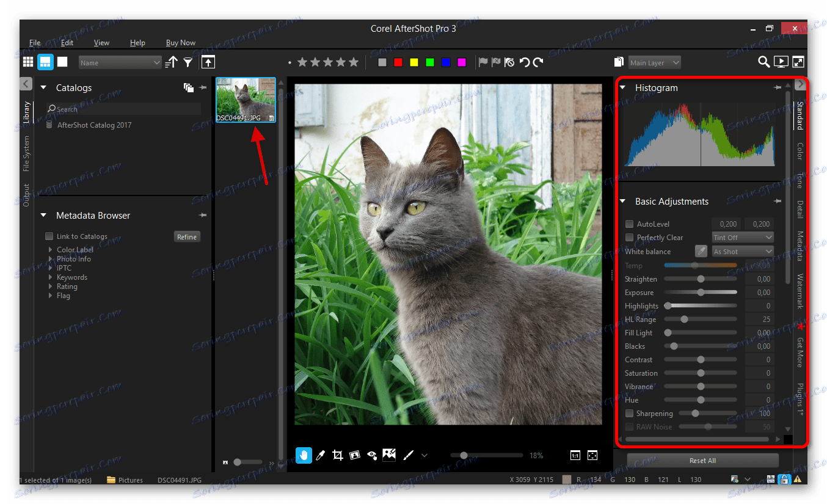This screenshot has width=827, height=504.
Task: Click the filter funnel icon
Action: point(188,62)
